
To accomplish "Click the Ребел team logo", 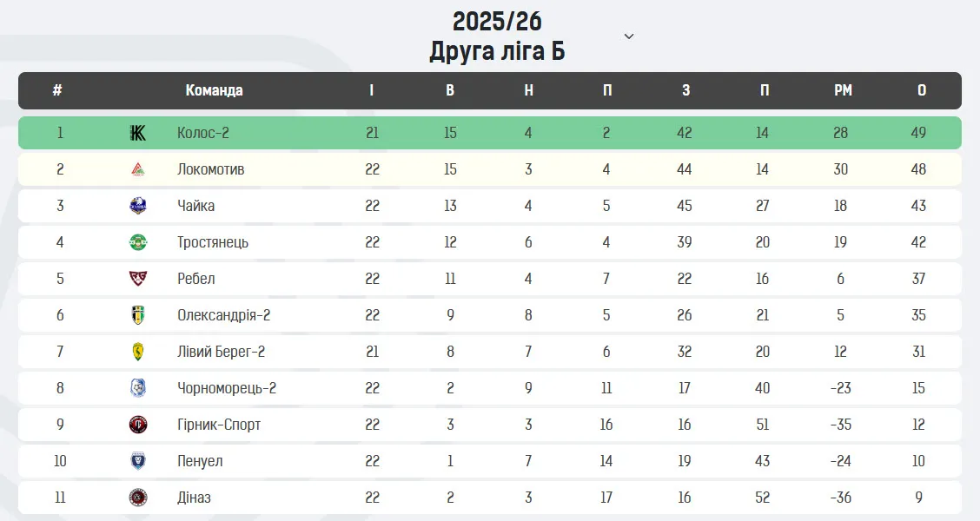I will tap(137, 279).
